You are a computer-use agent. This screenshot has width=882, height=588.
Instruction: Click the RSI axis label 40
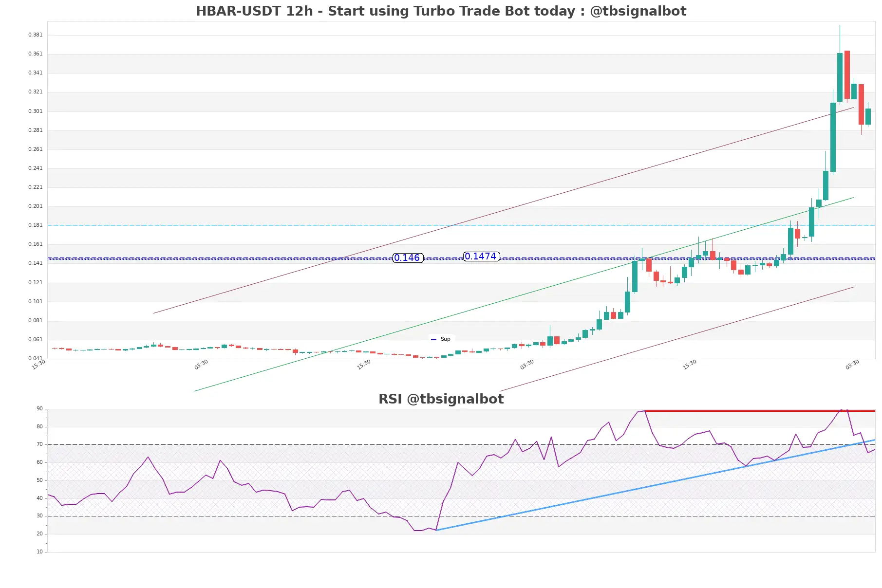39,498
